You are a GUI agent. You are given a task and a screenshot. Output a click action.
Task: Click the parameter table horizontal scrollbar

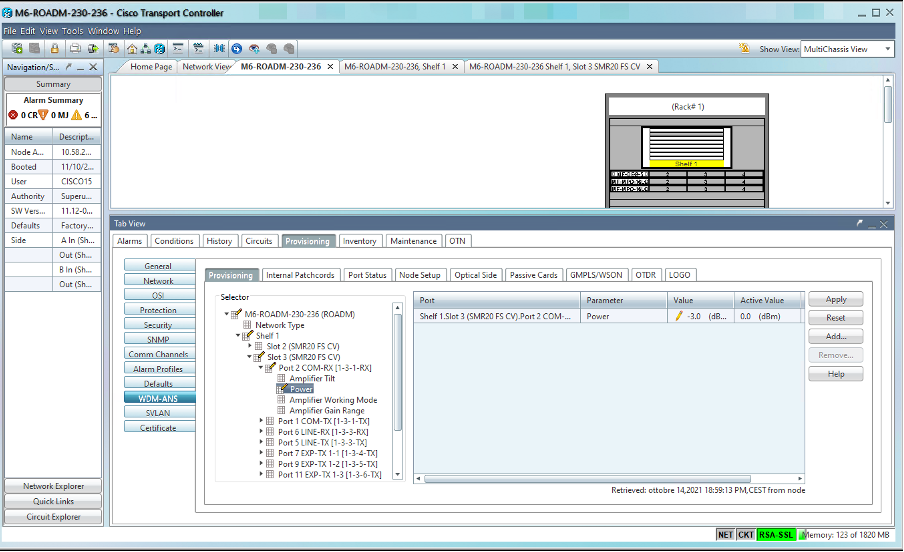tap(587, 479)
